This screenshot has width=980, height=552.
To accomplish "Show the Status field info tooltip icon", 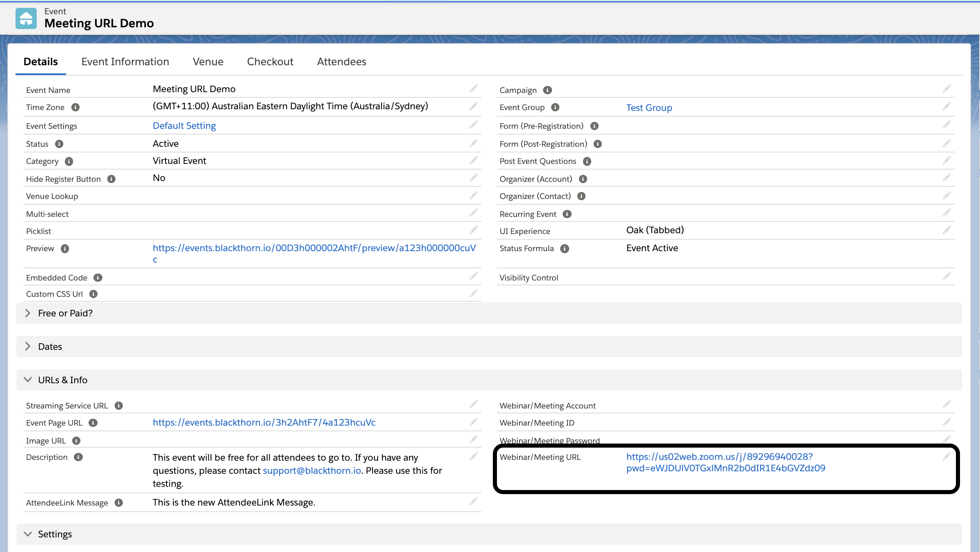I will [x=59, y=144].
